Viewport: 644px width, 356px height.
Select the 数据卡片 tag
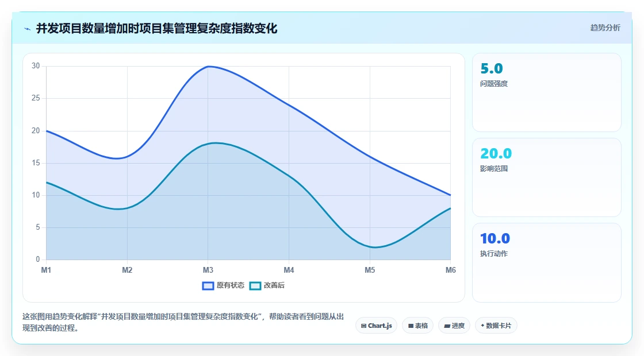(496, 326)
